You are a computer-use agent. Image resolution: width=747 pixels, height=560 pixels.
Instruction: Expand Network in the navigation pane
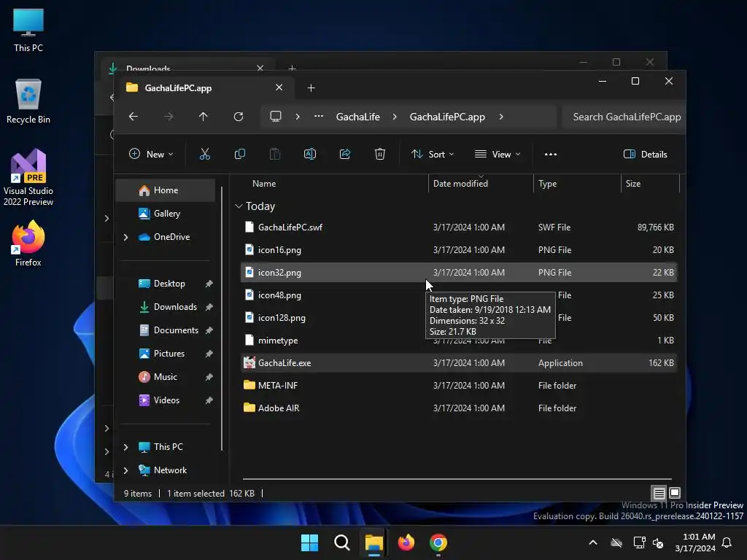point(125,470)
